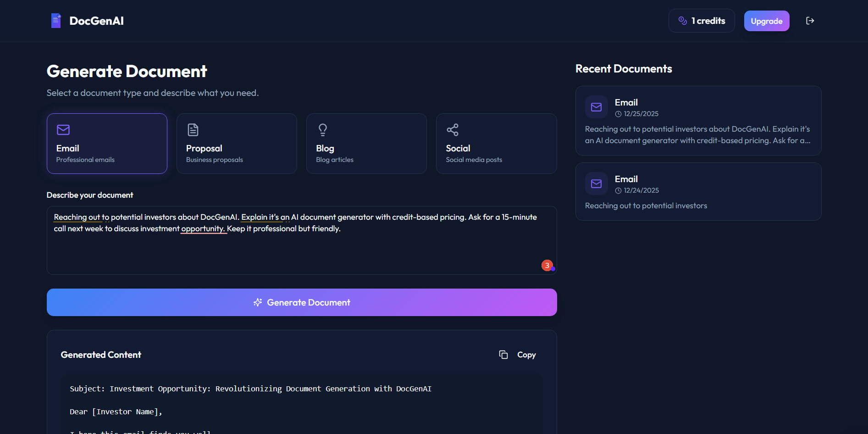Copy the generated content
This screenshot has width=868, height=434.
pos(517,355)
